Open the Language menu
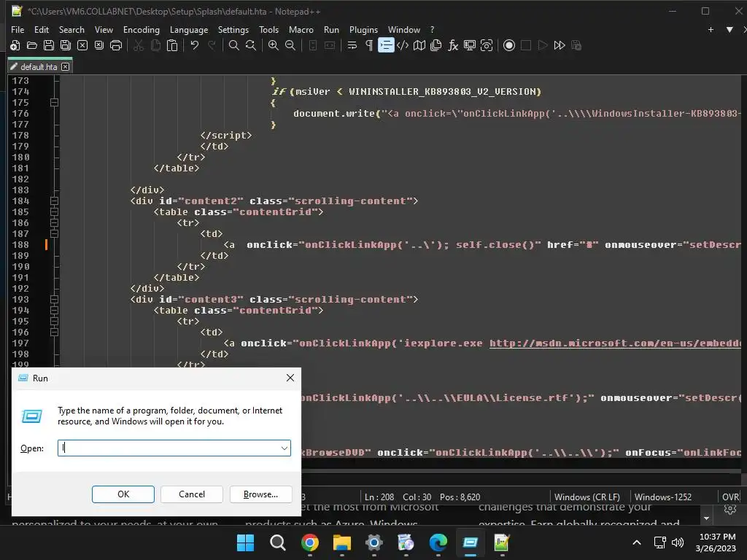 click(x=189, y=29)
